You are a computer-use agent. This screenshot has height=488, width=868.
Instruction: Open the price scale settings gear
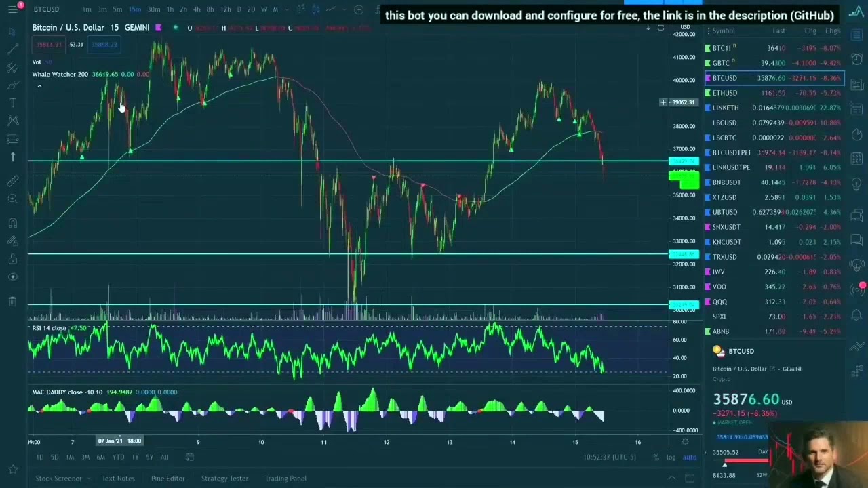click(685, 442)
